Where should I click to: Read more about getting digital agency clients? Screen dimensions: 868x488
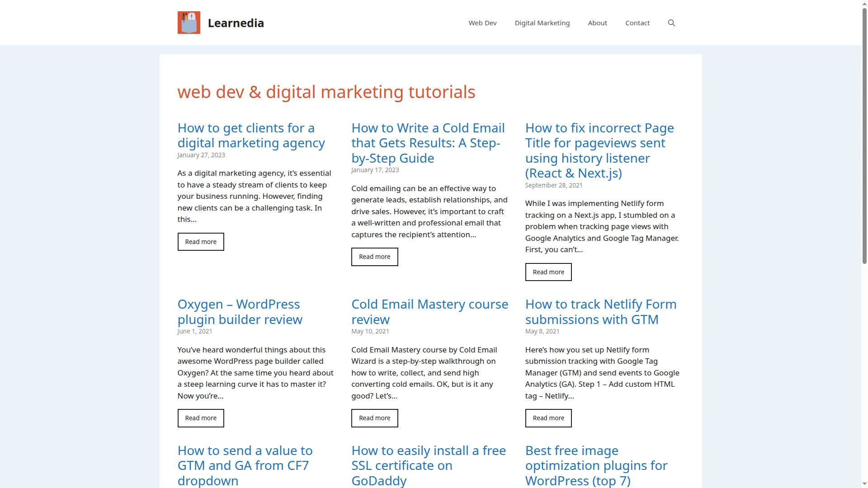pos(201,242)
